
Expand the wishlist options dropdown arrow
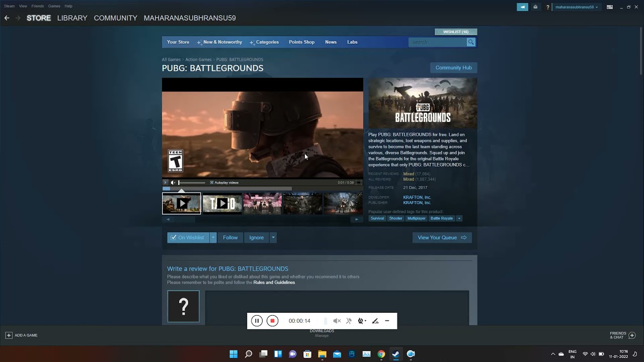pyautogui.click(x=213, y=237)
